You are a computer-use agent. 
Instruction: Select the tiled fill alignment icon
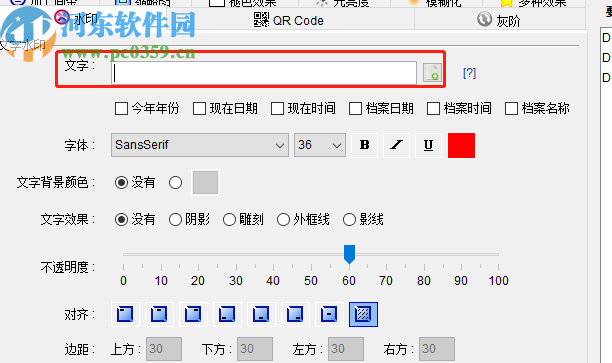click(x=363, y=314)
